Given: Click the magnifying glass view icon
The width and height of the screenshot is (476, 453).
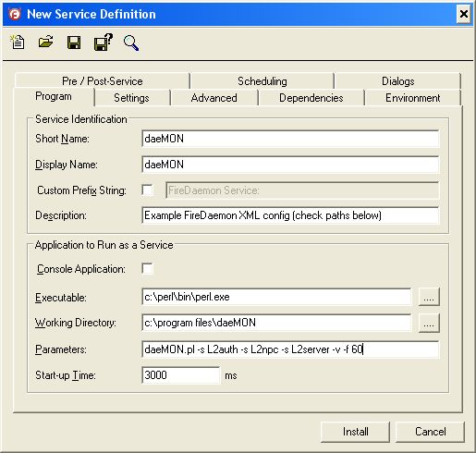Looking at the screenshot, I should point(131,43).
